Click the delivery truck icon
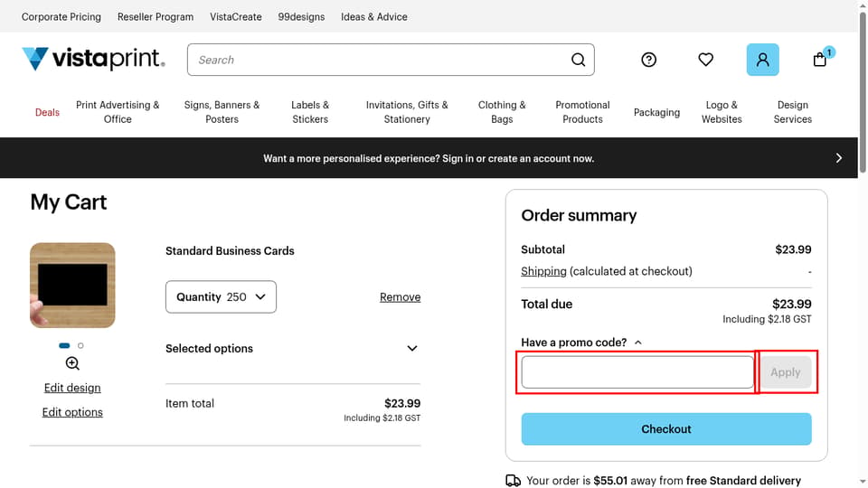 514,481
